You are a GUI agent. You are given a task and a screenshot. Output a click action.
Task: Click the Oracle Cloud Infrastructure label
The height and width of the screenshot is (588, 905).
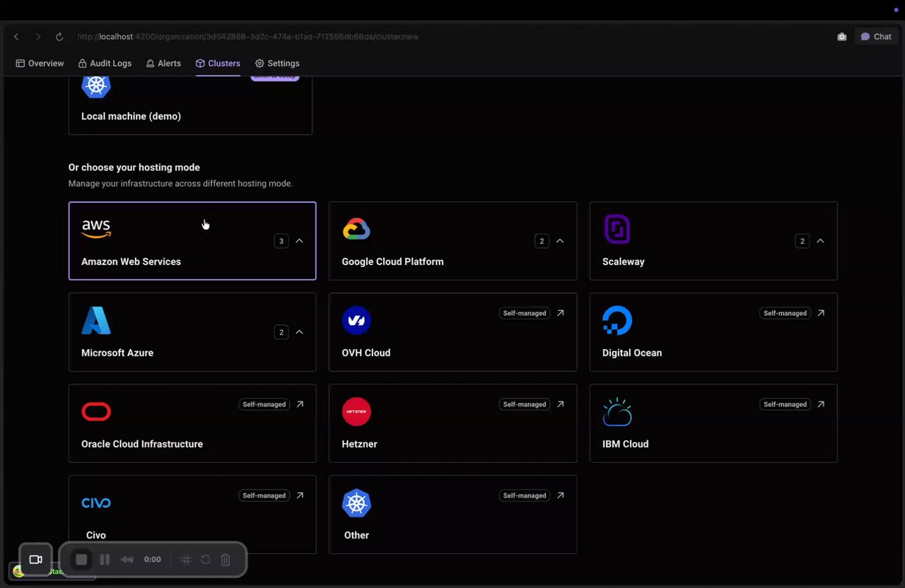(x=142, y=444)
